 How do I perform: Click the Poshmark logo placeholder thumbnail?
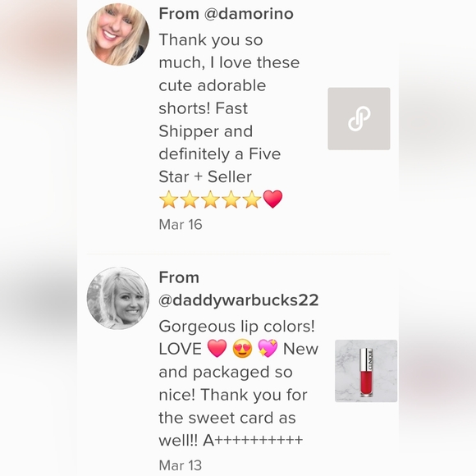coord(359,119)
